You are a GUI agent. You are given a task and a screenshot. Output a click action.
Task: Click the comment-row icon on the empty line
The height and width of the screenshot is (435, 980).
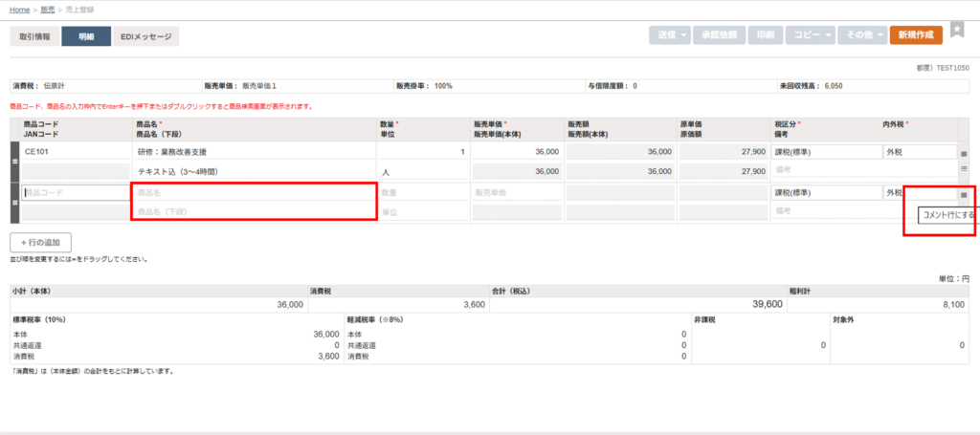tap(964, 194)
